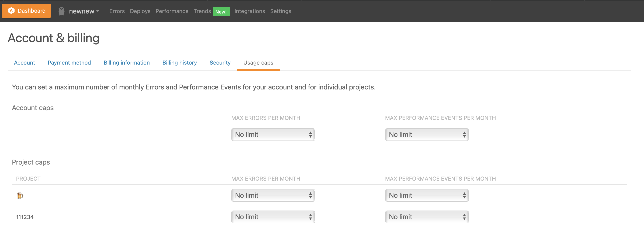Click the orange Dashboard button

pos(26,11)
